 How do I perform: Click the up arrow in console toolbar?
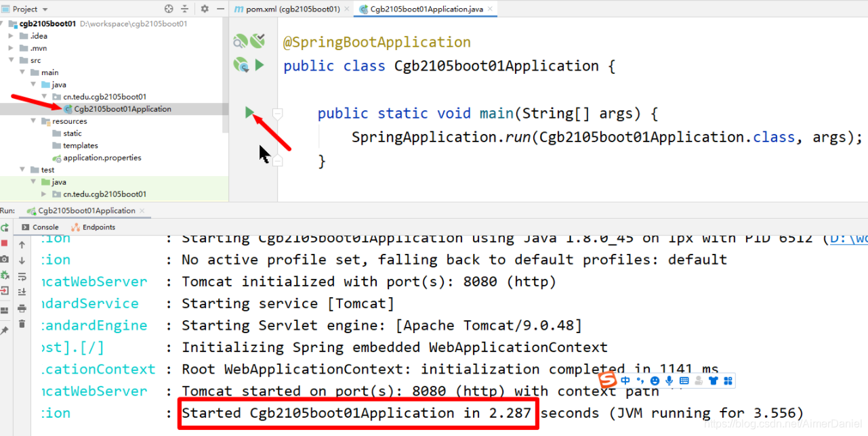[22, 244]
